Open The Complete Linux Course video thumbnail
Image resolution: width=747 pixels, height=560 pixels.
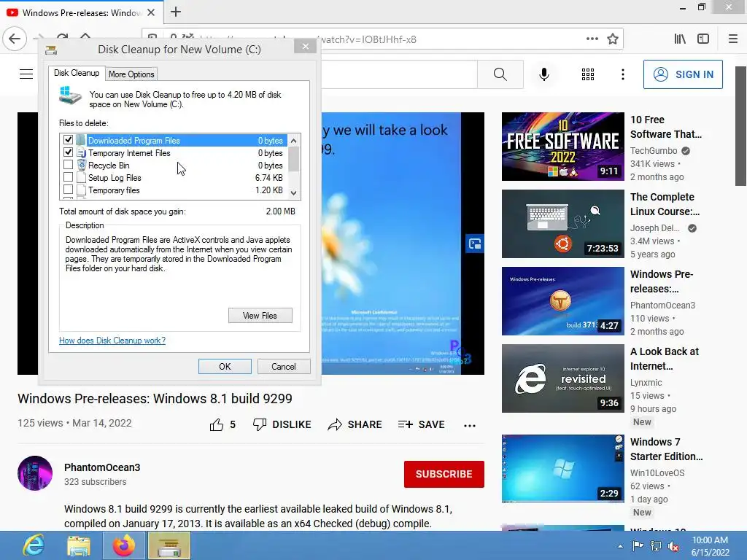tap(563, 224)
